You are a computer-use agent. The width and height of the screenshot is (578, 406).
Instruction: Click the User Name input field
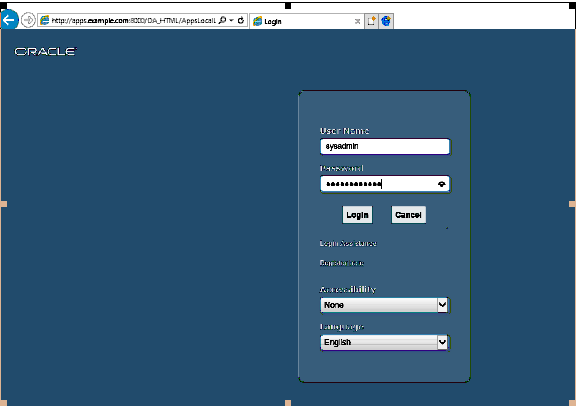[385, 146]
